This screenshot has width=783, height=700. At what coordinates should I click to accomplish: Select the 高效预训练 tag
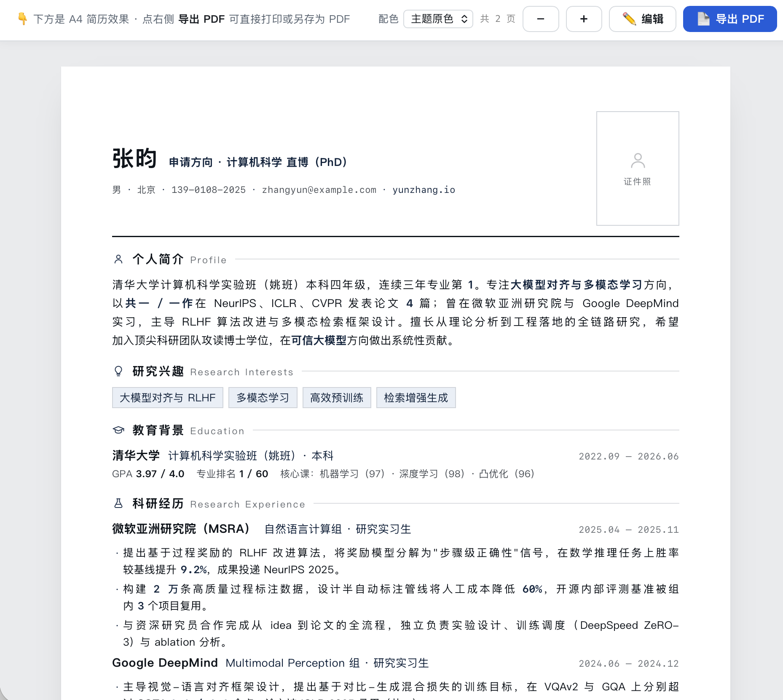point(337,398)
